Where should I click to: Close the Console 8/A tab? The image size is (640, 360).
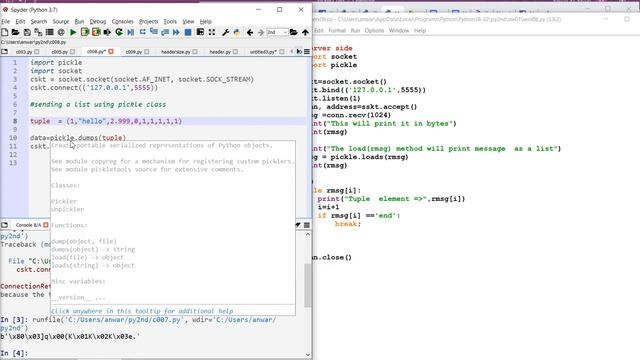coord(46,225)
